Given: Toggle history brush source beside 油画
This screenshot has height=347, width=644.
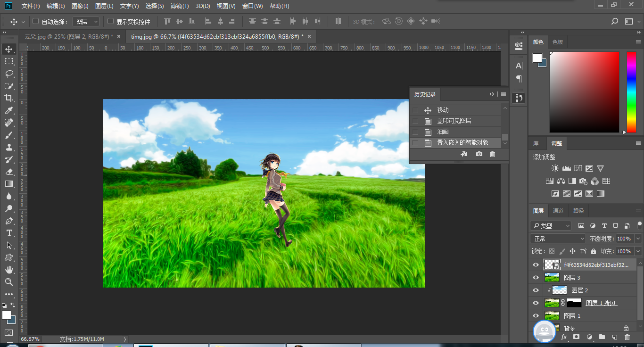Looking at the screenshot, I should coord(415,132).
